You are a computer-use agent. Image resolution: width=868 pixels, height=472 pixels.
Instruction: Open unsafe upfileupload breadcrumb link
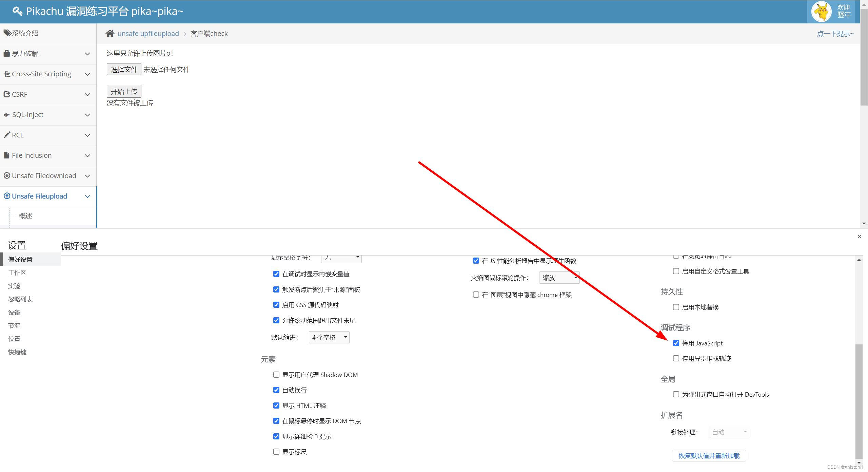pos(148,33)
